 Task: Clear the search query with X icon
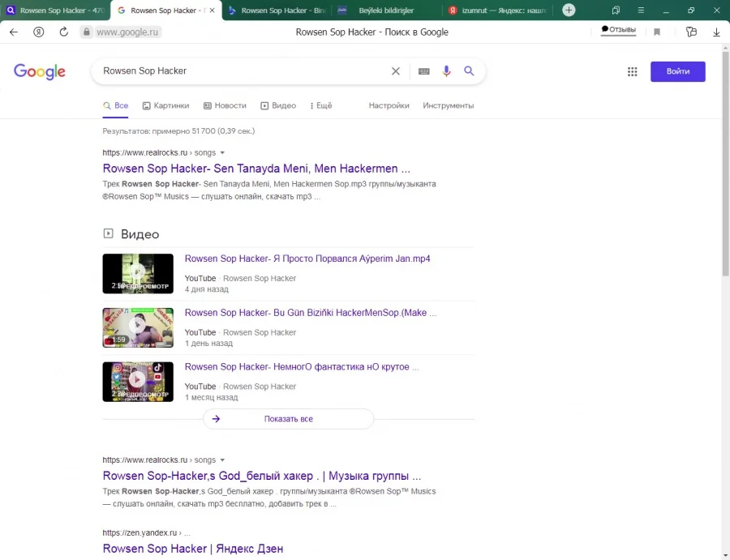pos(396,71)
